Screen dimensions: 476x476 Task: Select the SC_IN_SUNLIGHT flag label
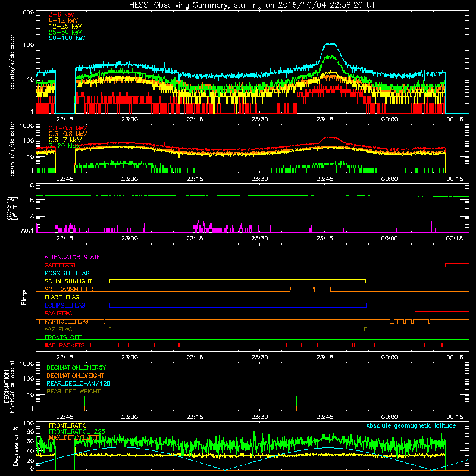[x=68, y=281]
